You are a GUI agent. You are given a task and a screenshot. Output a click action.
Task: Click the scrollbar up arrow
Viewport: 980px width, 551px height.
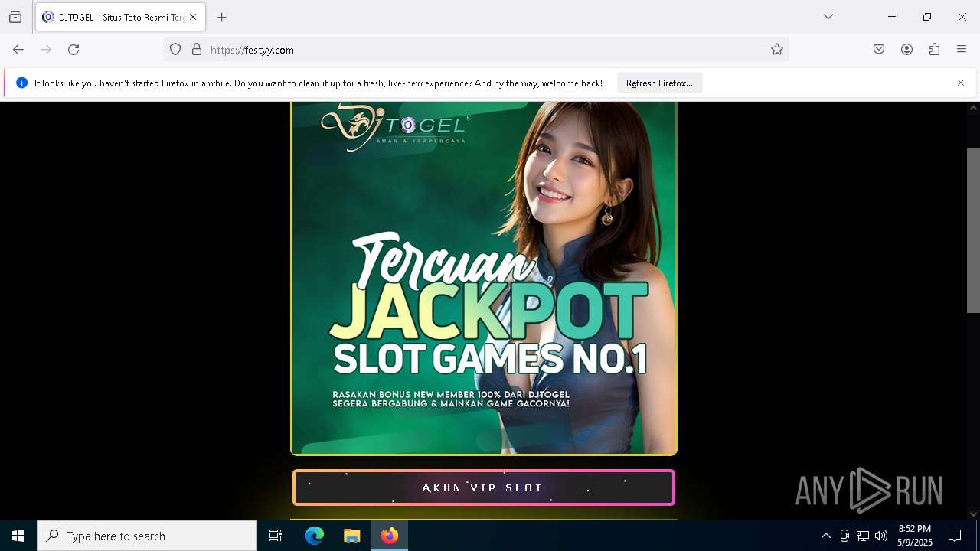tap(973, 108)
